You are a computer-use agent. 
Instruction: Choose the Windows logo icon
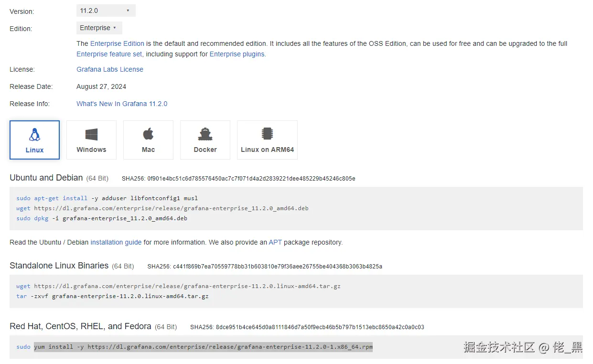click(91, 134)
